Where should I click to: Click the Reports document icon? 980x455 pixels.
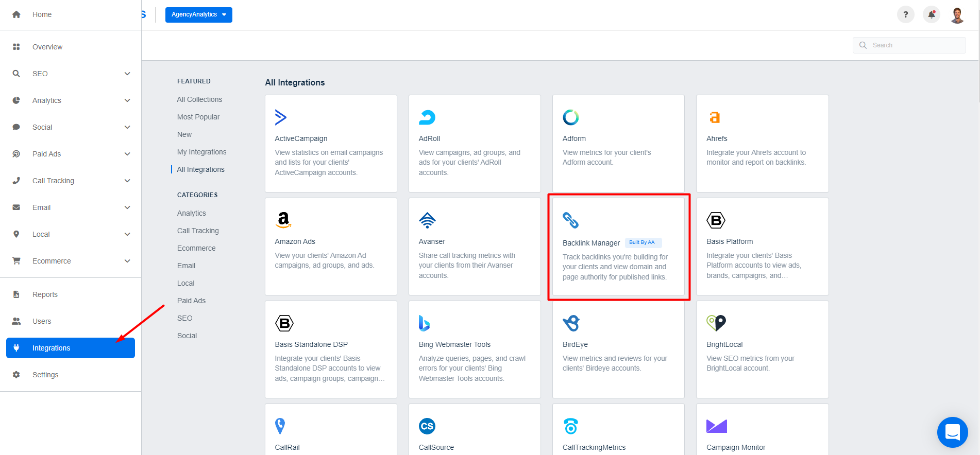[16, 294]
